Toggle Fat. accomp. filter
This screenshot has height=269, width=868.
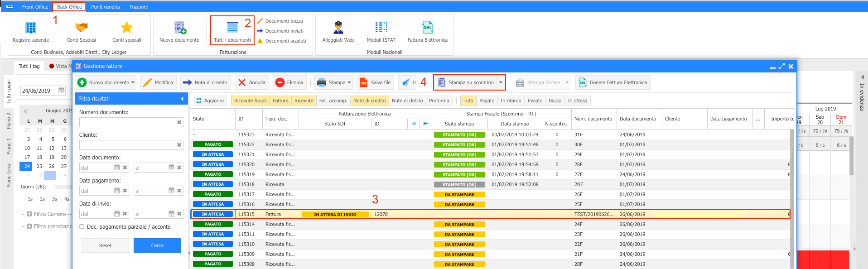pos(333,101)
